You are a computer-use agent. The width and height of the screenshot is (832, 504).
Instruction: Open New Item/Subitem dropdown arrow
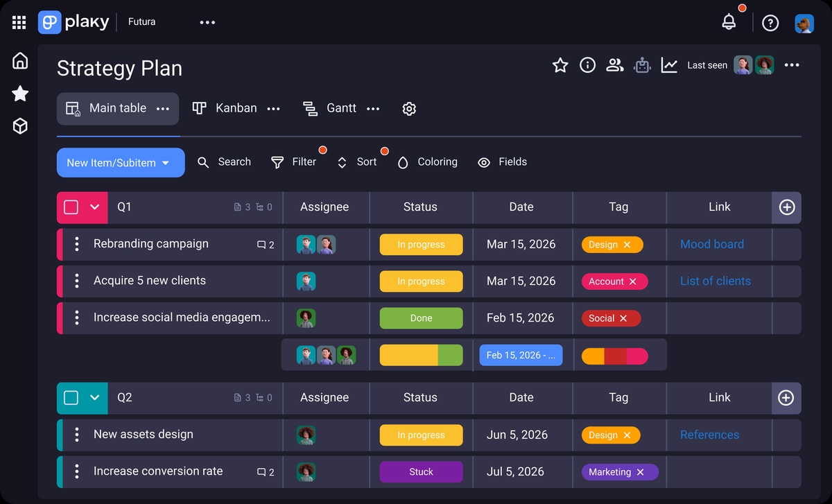166,163
